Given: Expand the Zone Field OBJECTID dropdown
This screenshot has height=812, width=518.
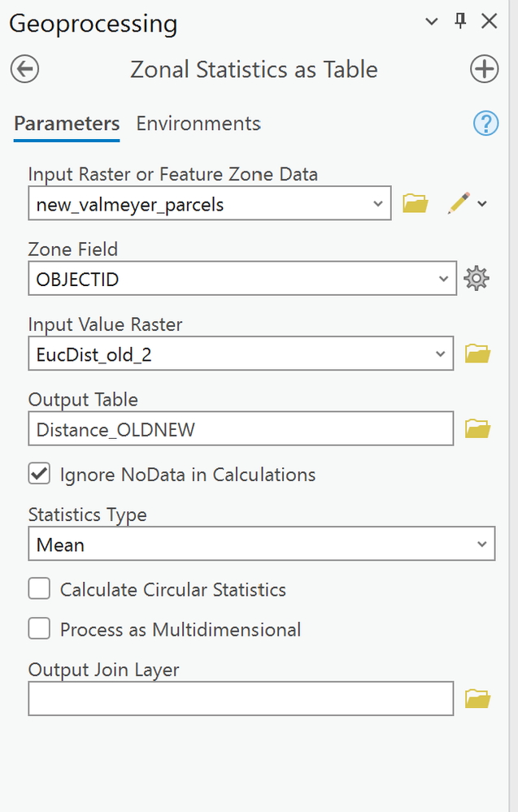Looking at the screenshot, I should coord(443,279).
